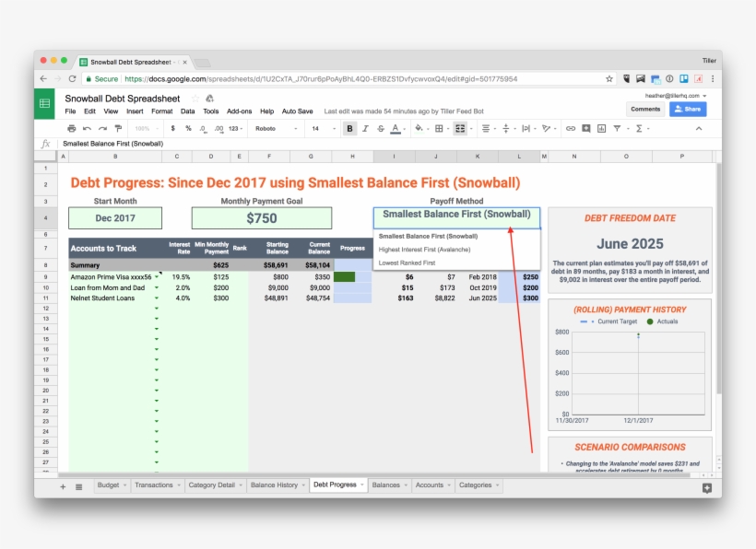Viewport: 756px width, 549px height.
Task: Insert a comment via toolbar
Action: point(585,129)
